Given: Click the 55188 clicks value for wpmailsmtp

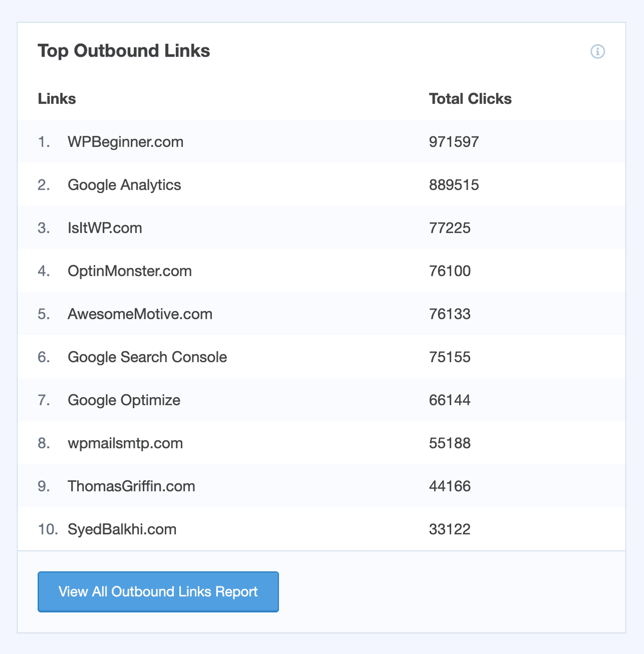Looking at the screenshot, I should [x=450, y=443].
